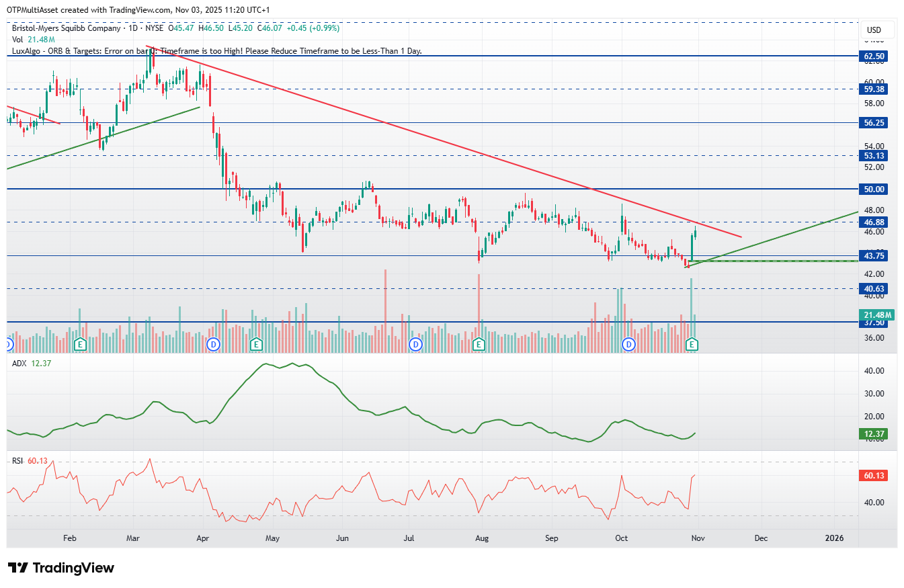
Task: Open the USD currency selector
Action: (x=874, y=30)
